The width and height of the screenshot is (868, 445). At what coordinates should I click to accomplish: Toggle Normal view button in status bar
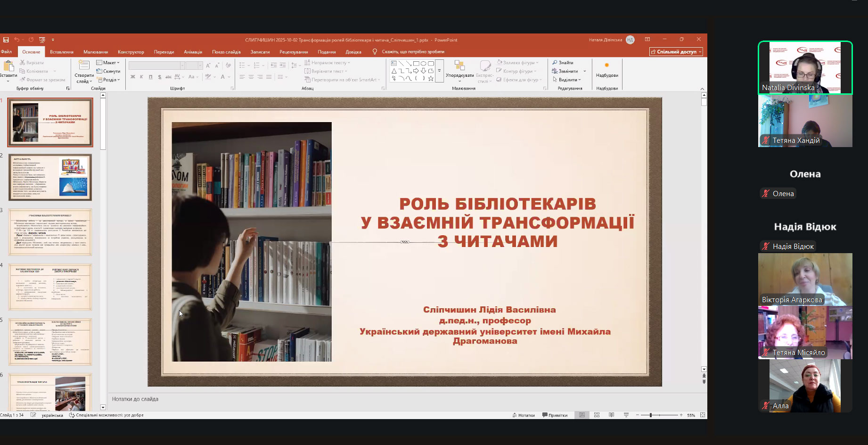pos(582,415)
